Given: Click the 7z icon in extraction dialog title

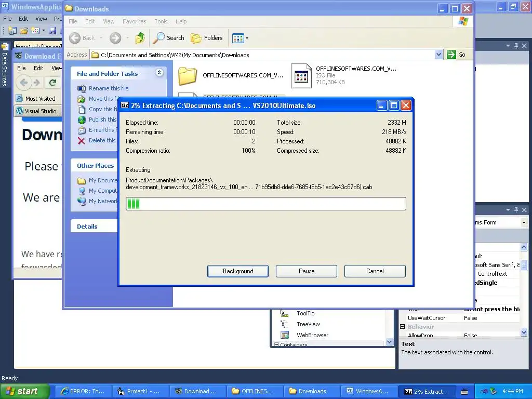Looking at the screenshot, I should click(x=125, y=105).
